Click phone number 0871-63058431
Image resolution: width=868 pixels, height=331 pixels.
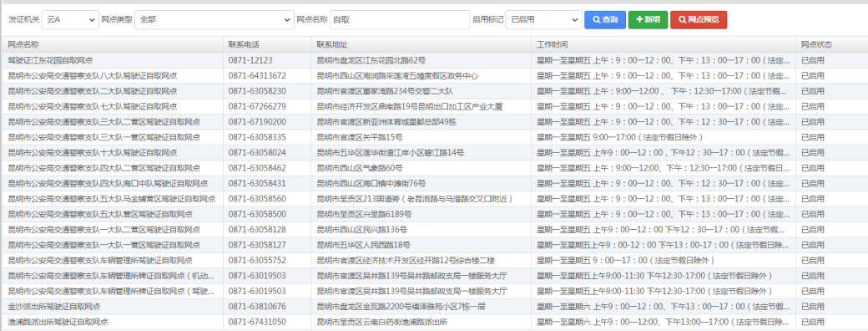[x=257, y=184]
